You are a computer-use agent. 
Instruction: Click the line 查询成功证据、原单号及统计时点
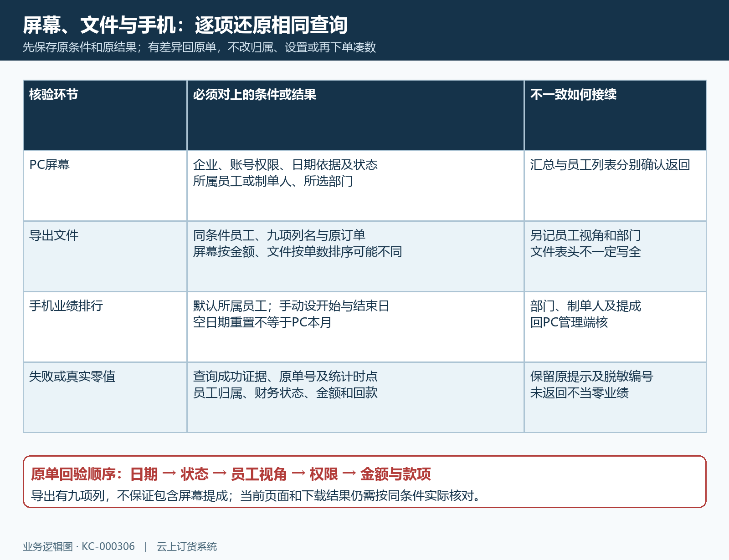click(285, 377)
